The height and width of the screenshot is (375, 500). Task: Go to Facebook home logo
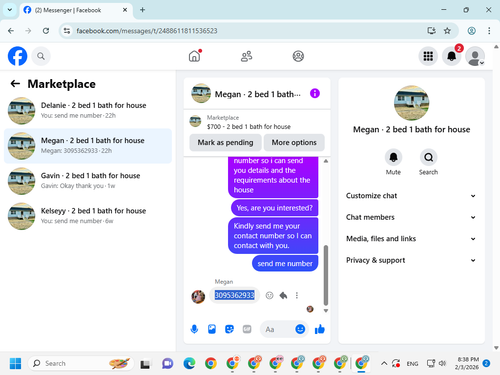[17, 56]
